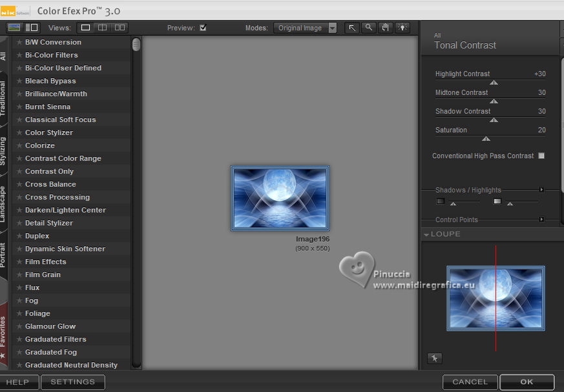Open the Modes dropdown
Viewport: 564px width, 392px height.
click(x=305, y=28)
